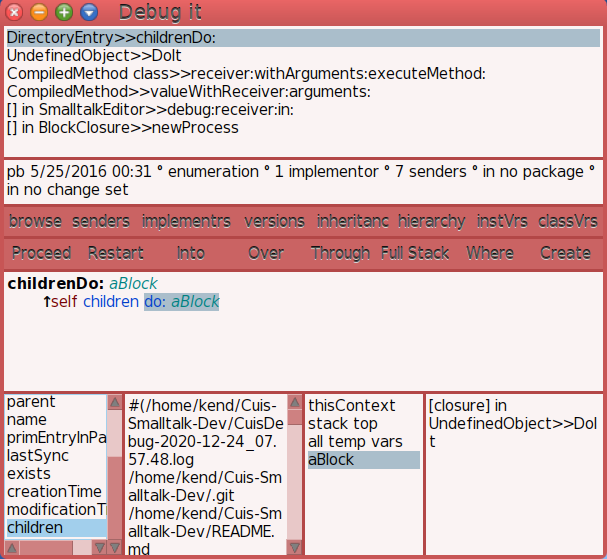607x559 pixels.
Task: Open the versions browser
Action: pos(274,221)
